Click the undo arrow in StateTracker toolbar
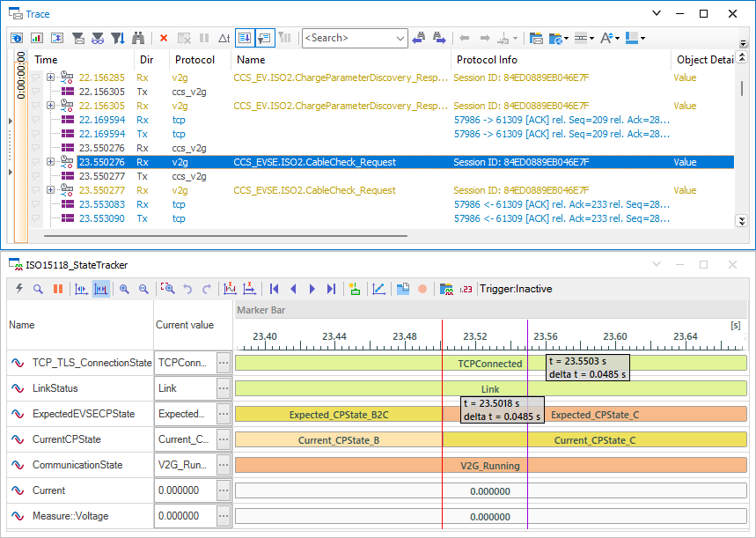 tap(187, 289)
